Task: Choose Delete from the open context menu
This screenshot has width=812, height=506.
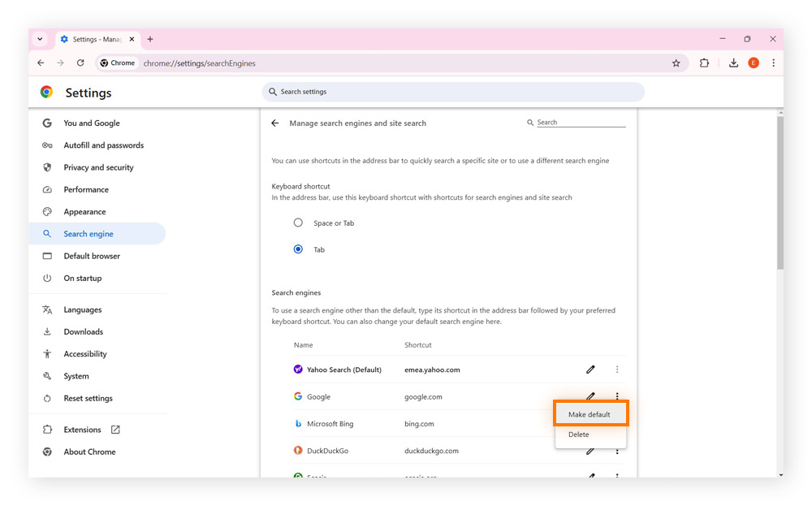Action: [x=579, y=435]
